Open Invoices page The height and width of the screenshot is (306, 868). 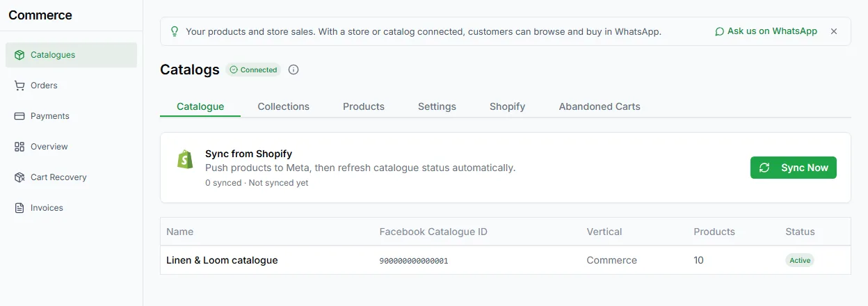point(71,208)
